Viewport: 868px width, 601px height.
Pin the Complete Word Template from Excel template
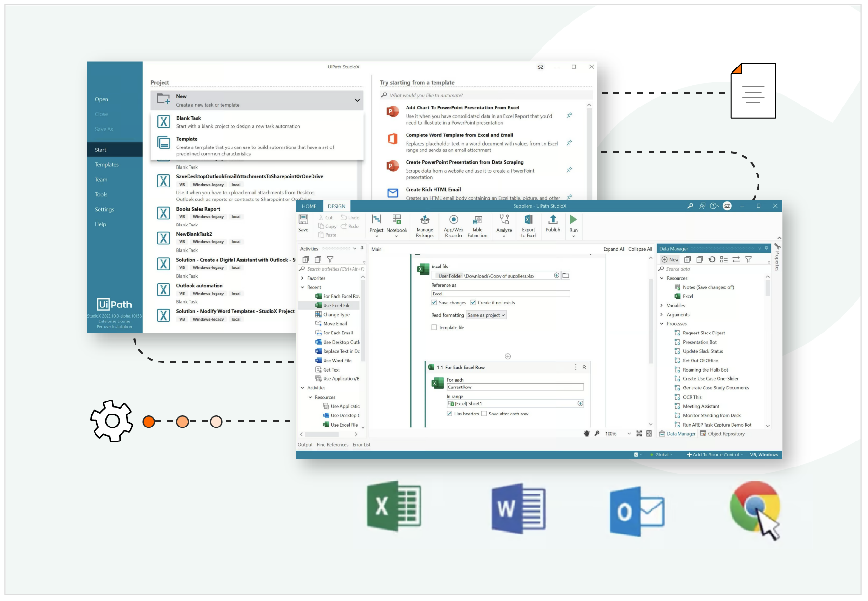tap(570, 143)
